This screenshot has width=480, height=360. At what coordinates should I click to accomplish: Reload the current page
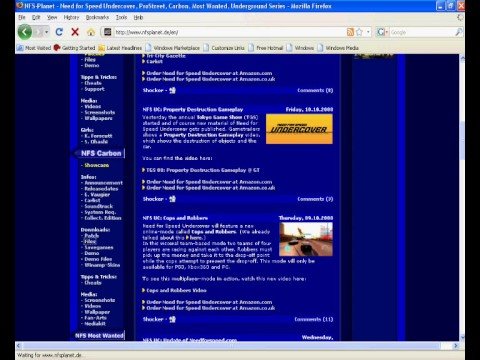tap(59, 32)
